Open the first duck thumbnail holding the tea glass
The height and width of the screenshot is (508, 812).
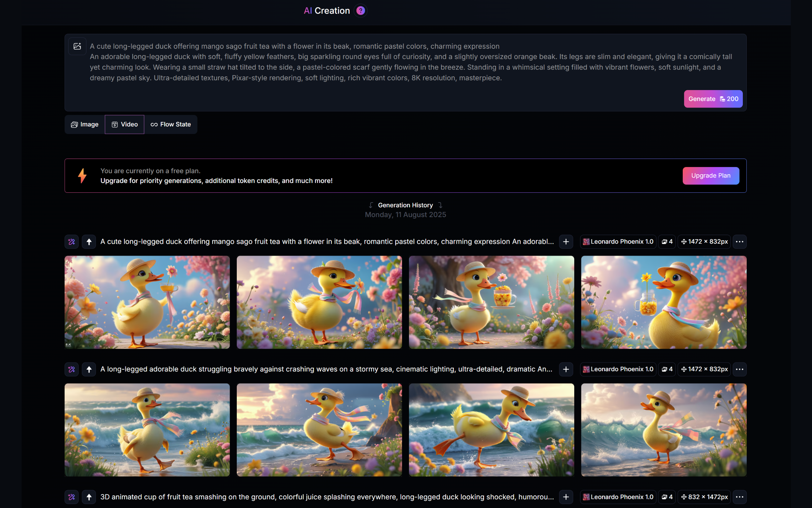(x=147, y=302)
